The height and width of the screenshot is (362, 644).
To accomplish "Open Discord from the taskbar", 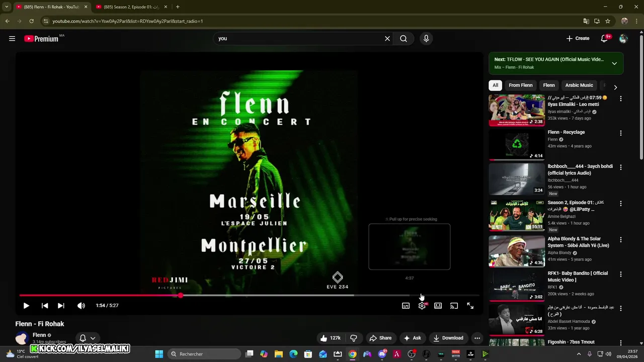I will [x=382, y=354].
